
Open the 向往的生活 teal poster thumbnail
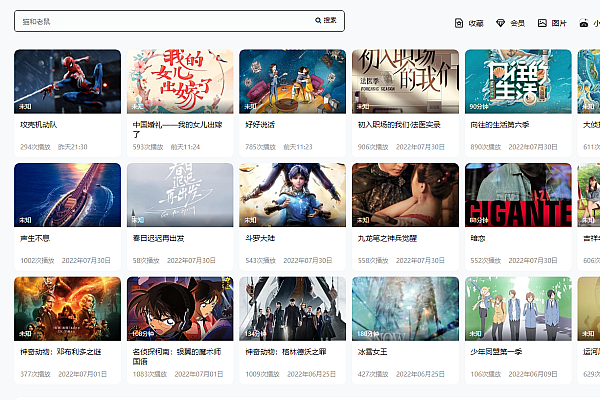pos(518,82)
